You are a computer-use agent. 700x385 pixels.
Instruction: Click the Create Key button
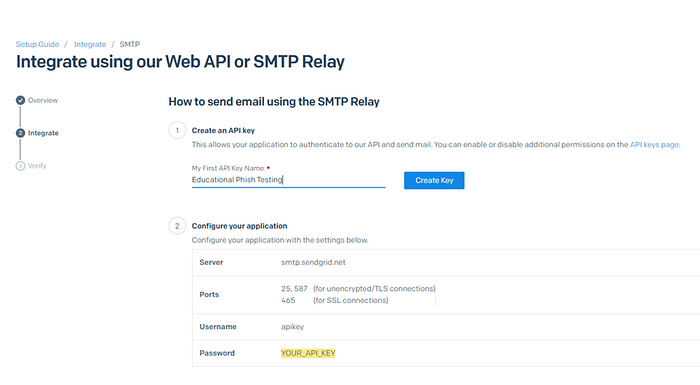click(x=434, y=180)
